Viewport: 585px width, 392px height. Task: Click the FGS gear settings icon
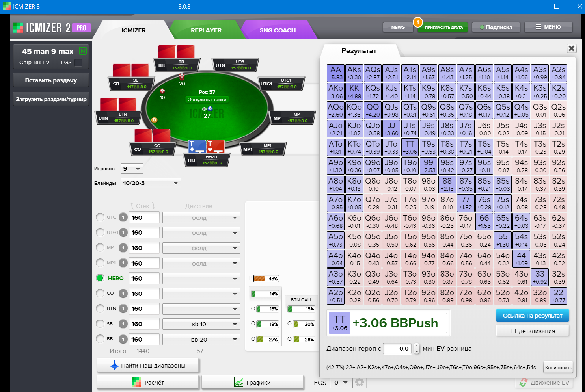pos(359,382)
